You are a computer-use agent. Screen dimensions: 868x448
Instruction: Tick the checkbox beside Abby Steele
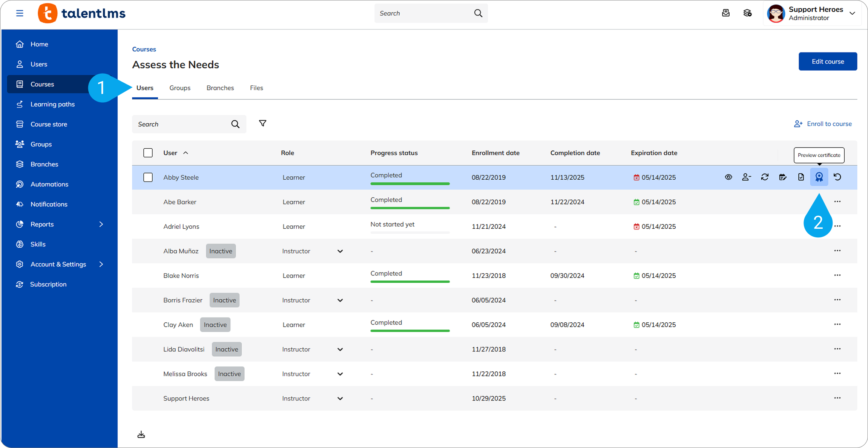(x=148, y=177)
